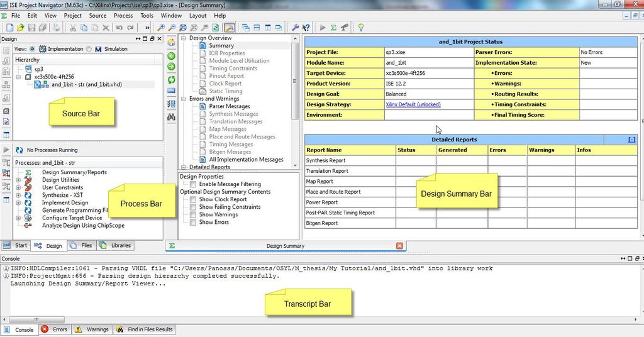Click the Tile Horizontally windows icon

pyautogui.click(x=257, y=28)
